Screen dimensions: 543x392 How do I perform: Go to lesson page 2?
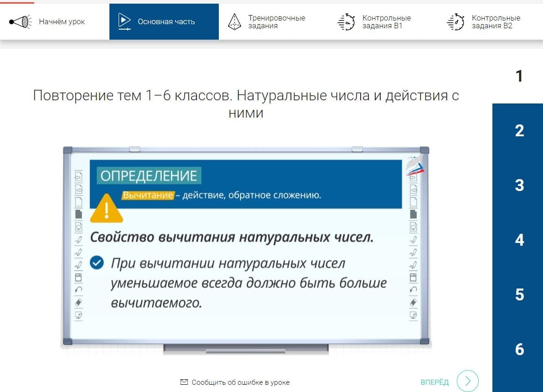518,130
